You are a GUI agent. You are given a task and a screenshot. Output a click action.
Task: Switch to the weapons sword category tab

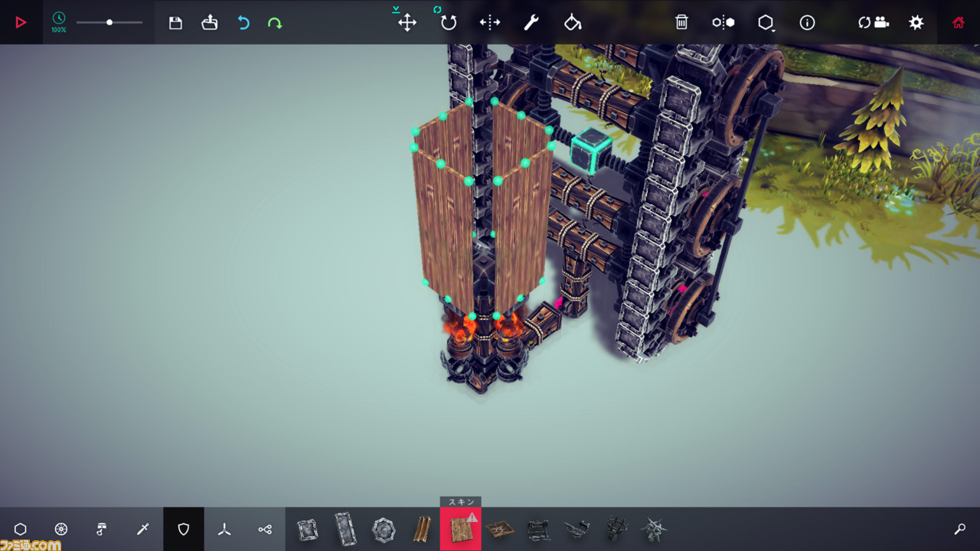coord(142,529)
